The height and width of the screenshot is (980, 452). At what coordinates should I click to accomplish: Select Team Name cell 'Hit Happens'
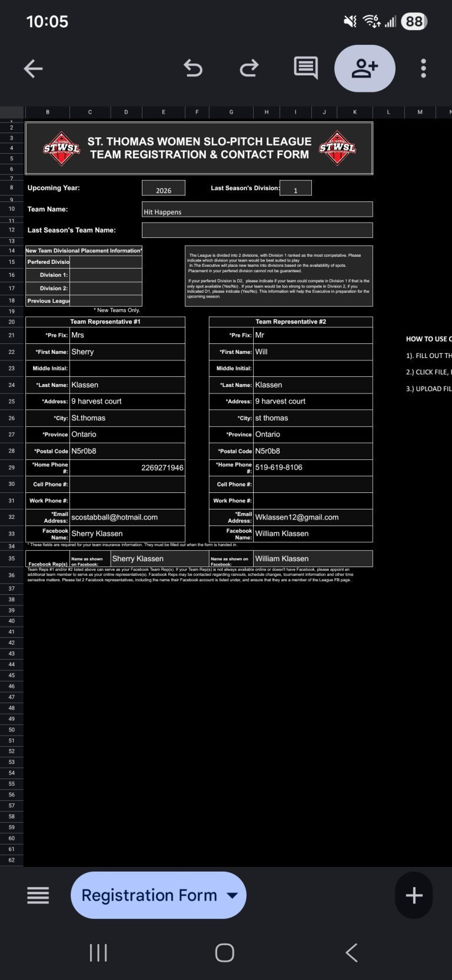point(257,210)
